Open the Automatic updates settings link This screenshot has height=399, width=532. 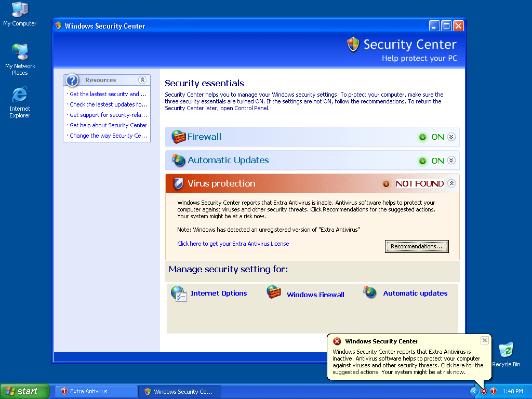[x=415, y=294]
